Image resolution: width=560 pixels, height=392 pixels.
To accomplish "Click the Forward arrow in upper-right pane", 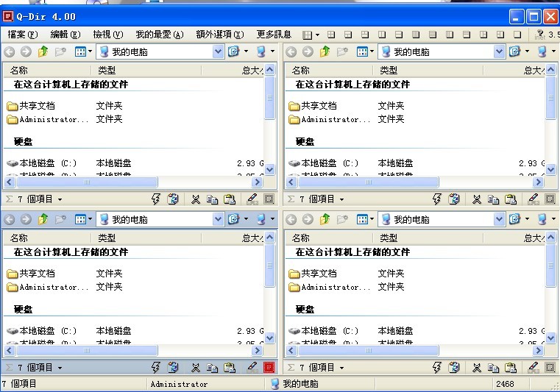I will pos(308,52).
